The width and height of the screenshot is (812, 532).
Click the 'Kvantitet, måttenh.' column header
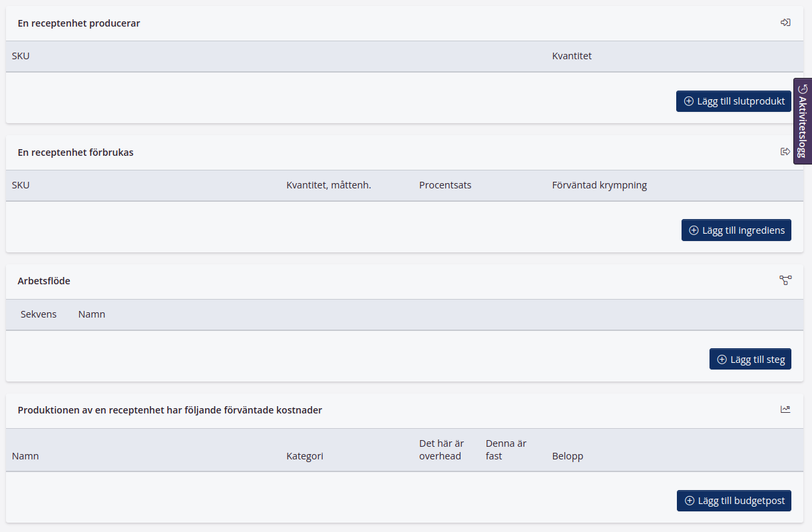[328, 185]
